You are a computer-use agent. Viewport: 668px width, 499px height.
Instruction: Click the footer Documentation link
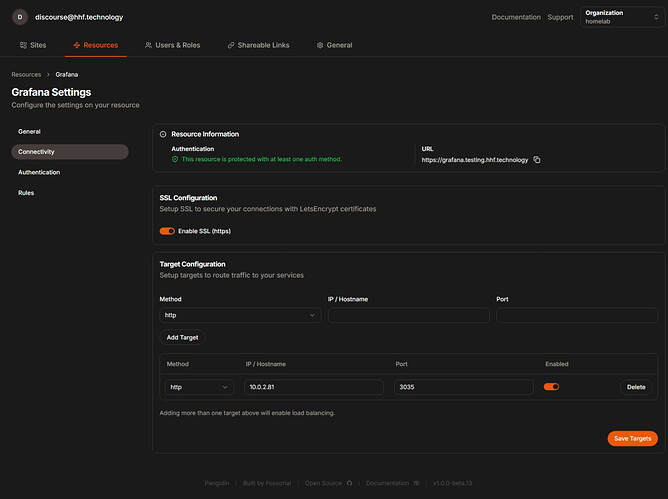[387, 483]
